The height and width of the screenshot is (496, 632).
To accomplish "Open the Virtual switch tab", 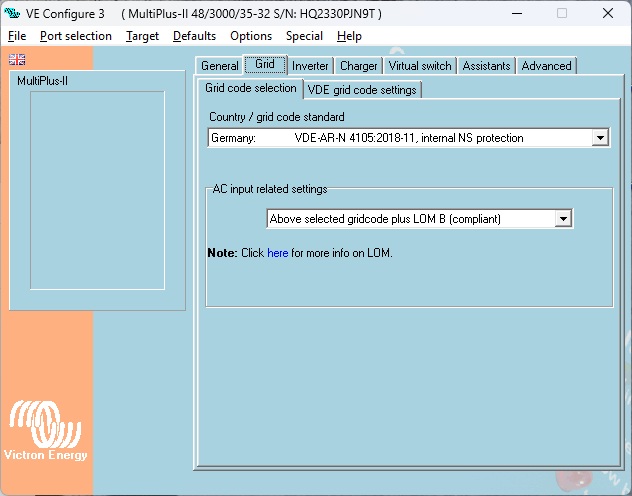I will [x=420, y=66].
